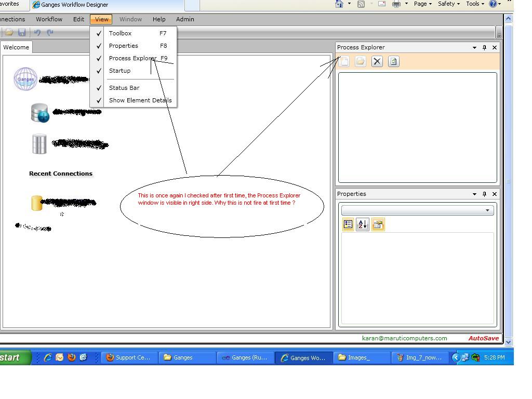Close the Process Explorer panel

pyautogui.click(x=495, y=47)
